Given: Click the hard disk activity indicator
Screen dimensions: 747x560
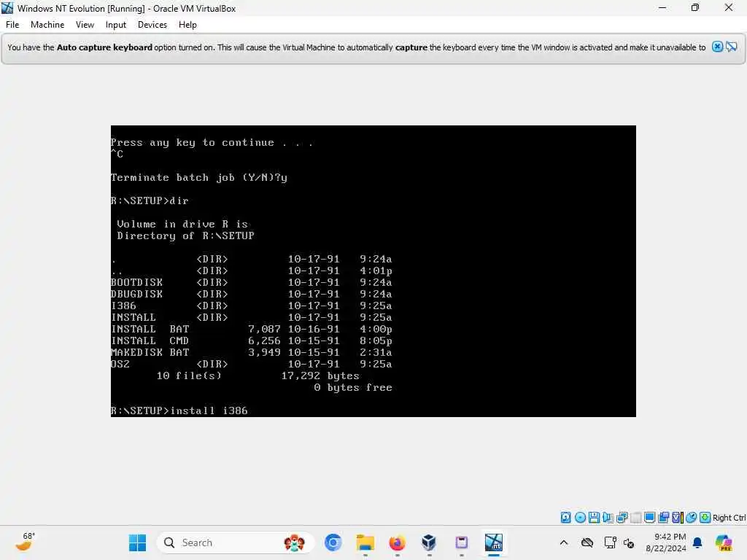Looking at the screenshot, I should pos(565,517).
